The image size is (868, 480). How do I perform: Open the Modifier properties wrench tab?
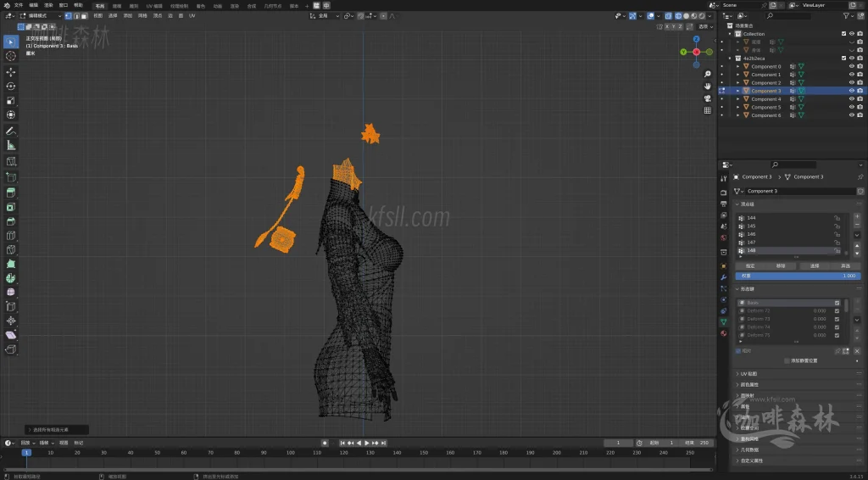click(724, 276)
